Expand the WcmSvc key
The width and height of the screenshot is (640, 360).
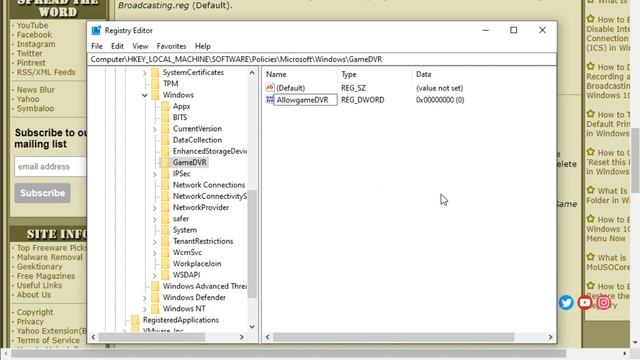(155, 253)
